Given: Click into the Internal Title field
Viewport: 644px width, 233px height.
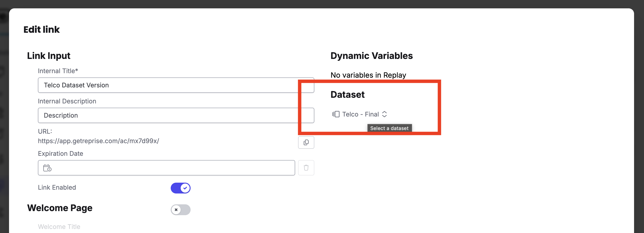Looking at the screenshot, I should (170, 85).
